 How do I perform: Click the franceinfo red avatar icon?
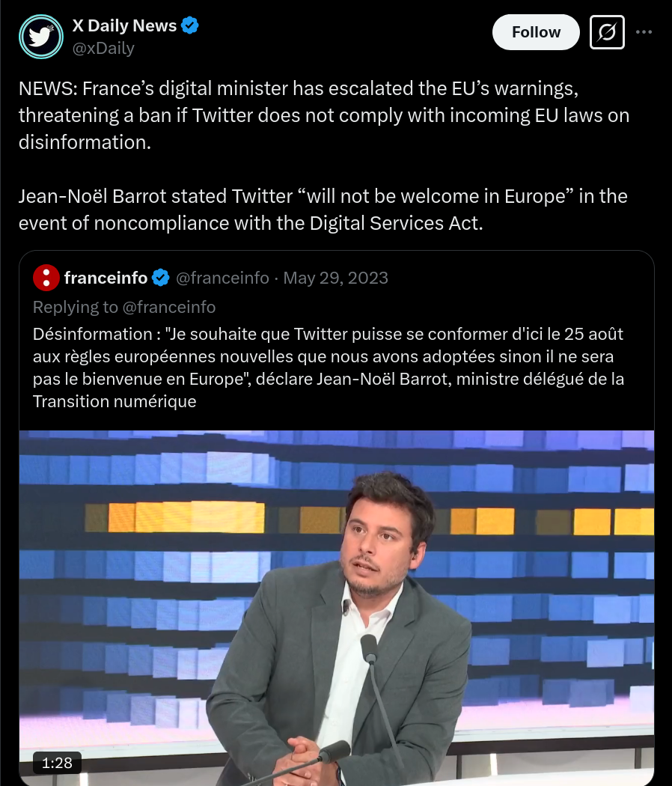(x=46, y=278)
